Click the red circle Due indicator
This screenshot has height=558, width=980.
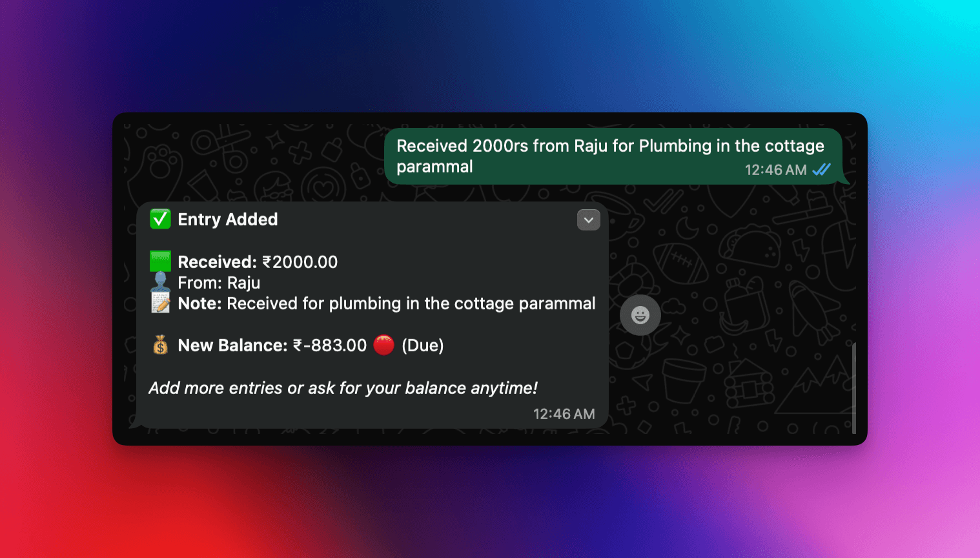pos(383,346)
